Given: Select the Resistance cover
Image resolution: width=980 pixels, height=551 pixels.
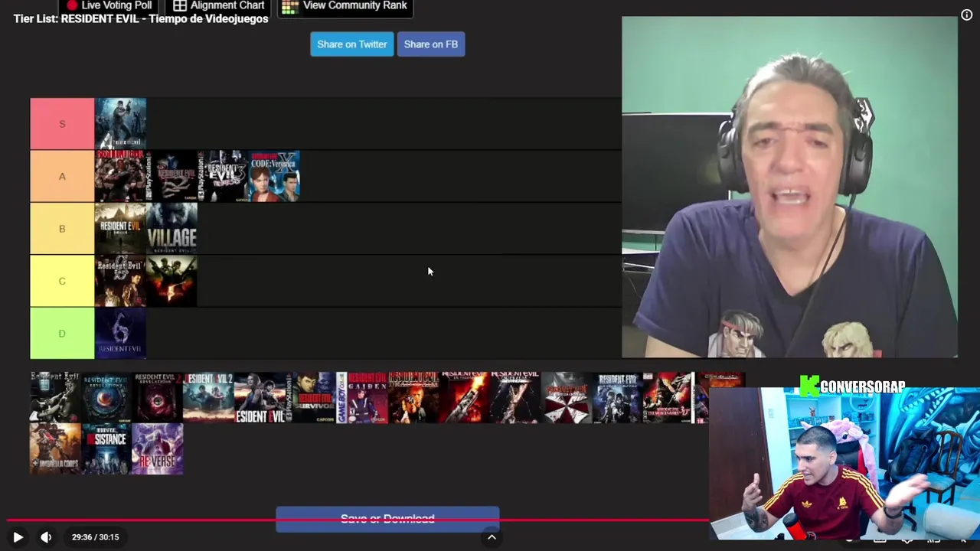Looking at the screenshot, I should (106, 448).
